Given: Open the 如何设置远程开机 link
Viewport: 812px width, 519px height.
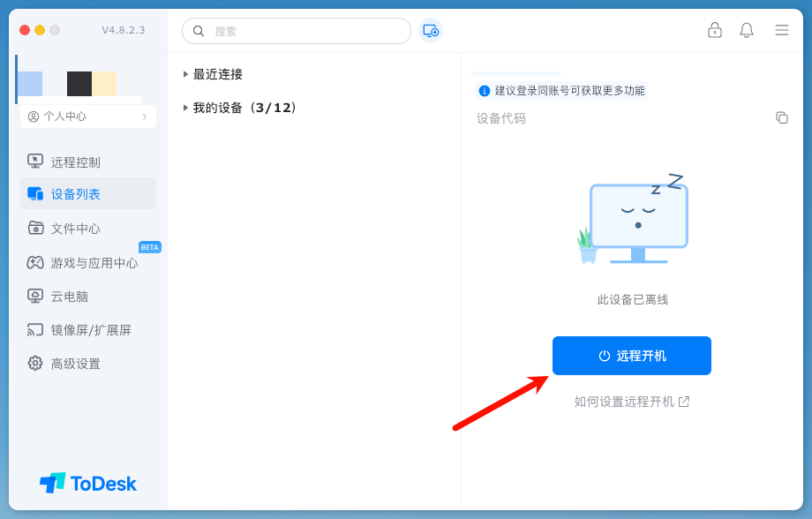Looking at the screenshot, I should point(631,402).
